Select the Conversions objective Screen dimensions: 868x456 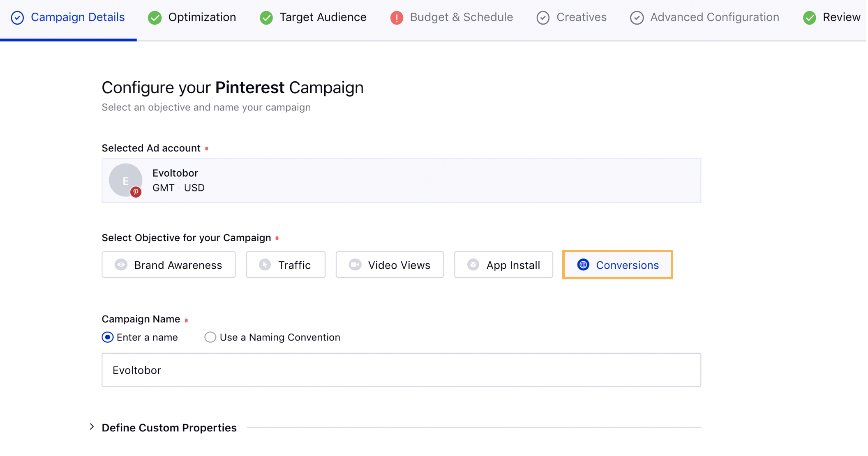pyautogui.click(x=618, y=265)
